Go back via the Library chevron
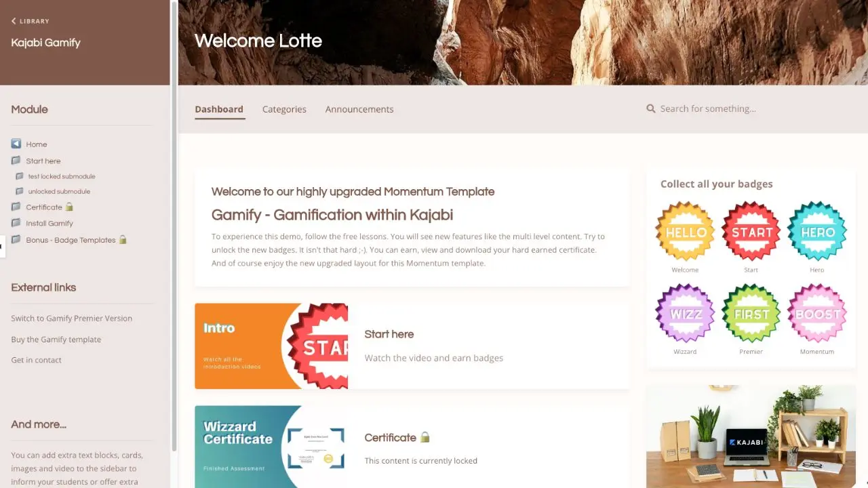 [14, 21]
